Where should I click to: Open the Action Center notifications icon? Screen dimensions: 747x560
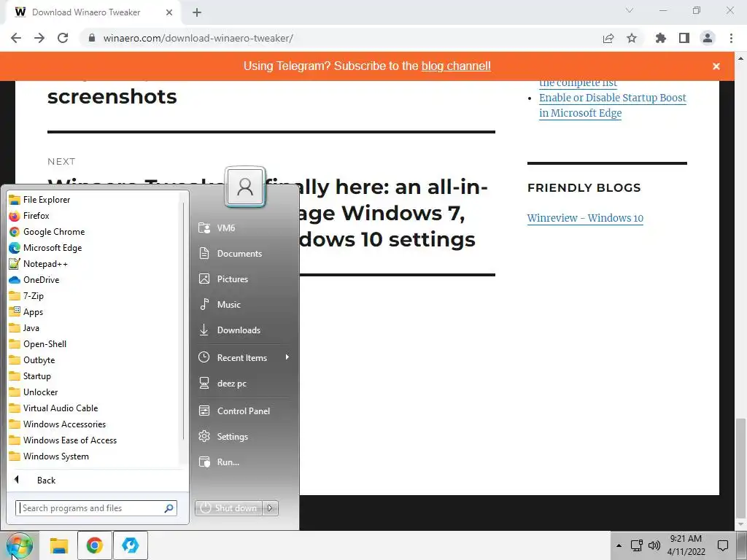point(723,545)
